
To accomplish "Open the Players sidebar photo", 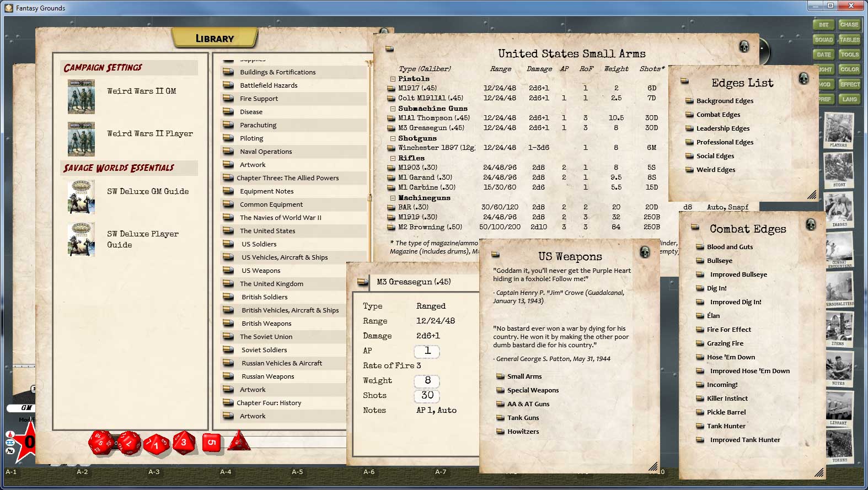I will tap(838, 131).
